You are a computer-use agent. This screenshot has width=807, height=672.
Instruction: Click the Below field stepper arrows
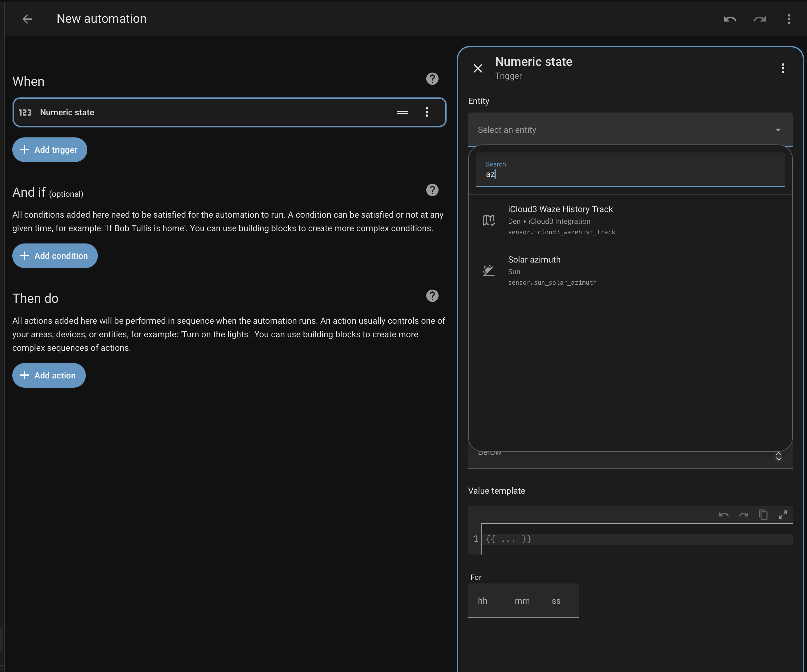click(x=779, y=457)
